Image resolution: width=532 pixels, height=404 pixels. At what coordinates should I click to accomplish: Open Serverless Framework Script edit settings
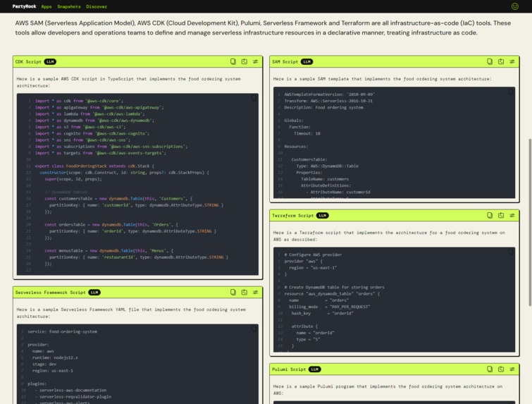(x=256, y=292)
